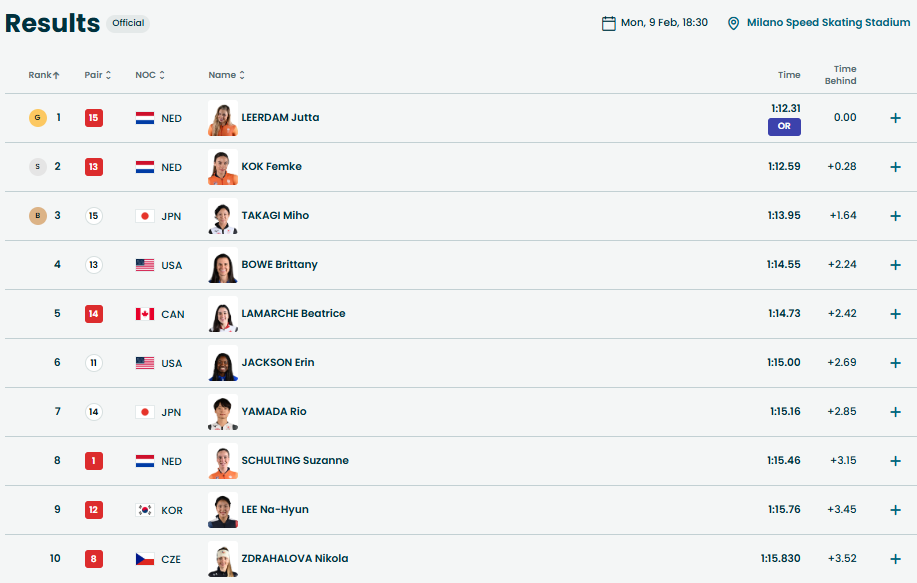Sort results by NOC column
Viewport: 917px width, 583px height.
click(150, 75)
